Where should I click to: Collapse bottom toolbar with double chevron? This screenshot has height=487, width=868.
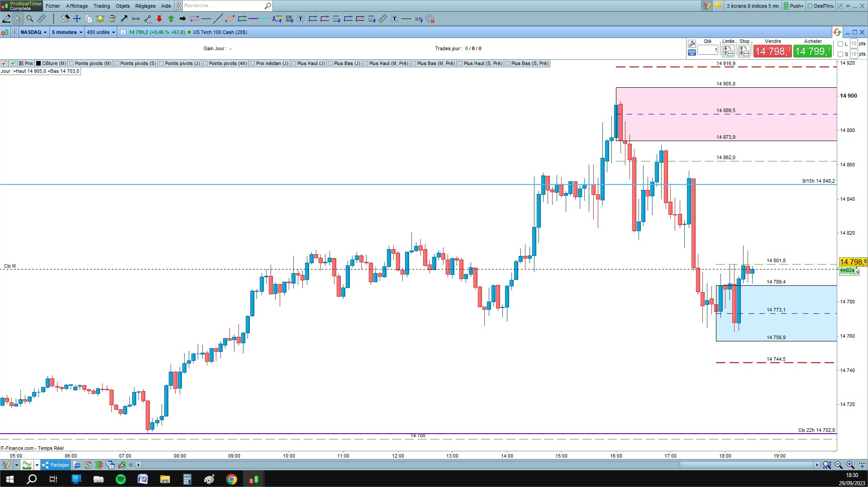[131, 465]
